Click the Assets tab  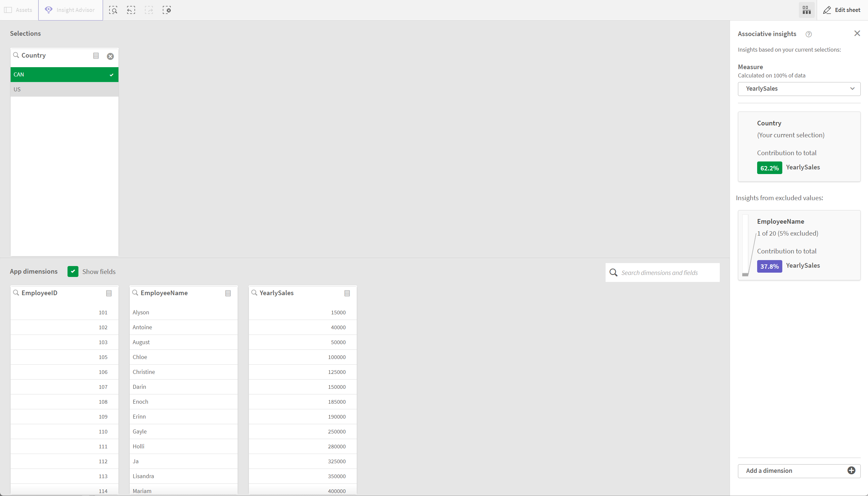click(19, 10)
